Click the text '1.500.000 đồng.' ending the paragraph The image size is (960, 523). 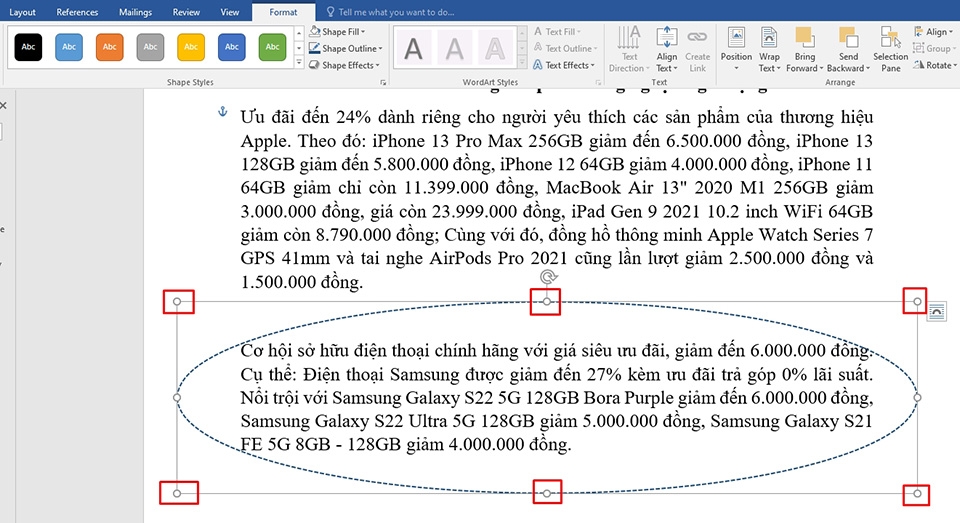tap(302, 282)
